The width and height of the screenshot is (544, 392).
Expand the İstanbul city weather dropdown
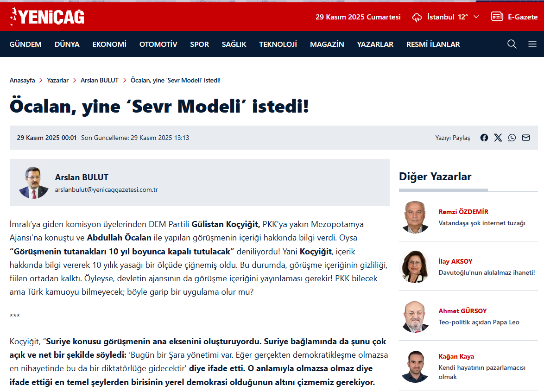click(x=476, y=17)
